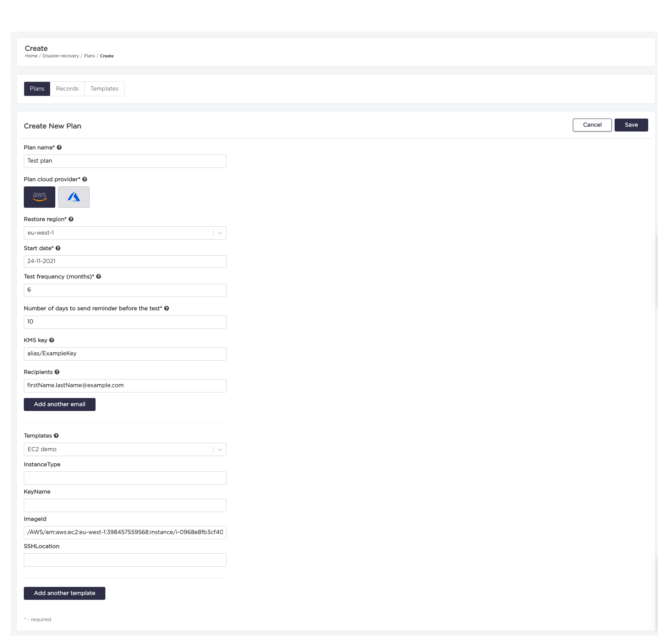The width and height of the screenshot is (672, 639).
Task: Open help tooltip for Plan cloud provider
Action: pyautogui.click(x=85, y=179)
